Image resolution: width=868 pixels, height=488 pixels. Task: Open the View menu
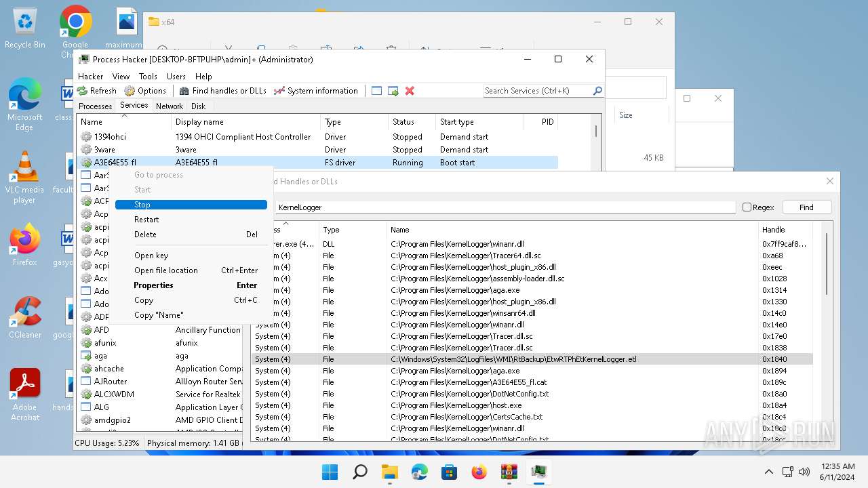[121, 77]
